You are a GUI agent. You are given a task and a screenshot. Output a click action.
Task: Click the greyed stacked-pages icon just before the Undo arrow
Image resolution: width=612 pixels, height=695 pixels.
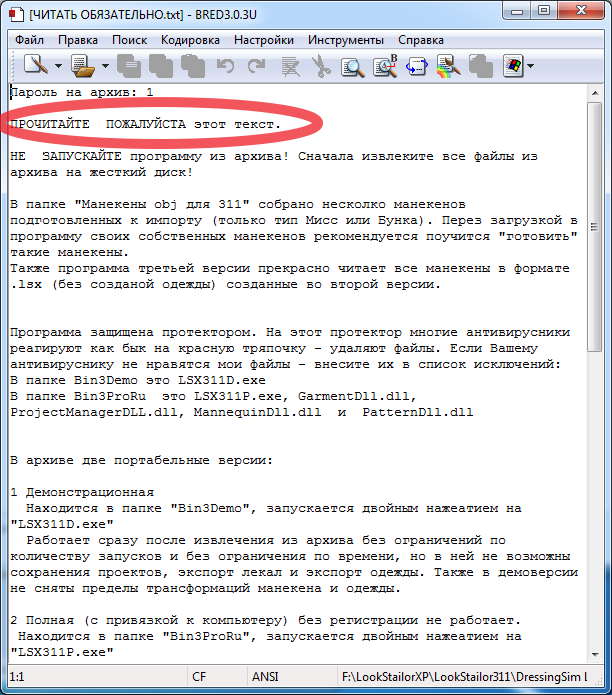192,66
